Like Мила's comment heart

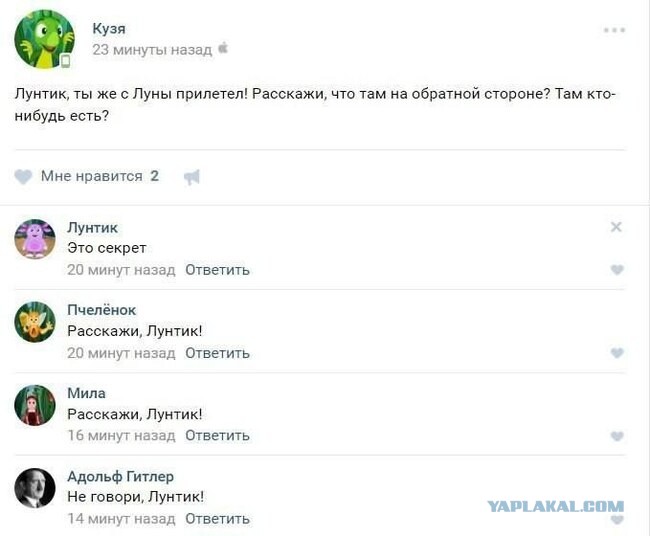[617, 436]
